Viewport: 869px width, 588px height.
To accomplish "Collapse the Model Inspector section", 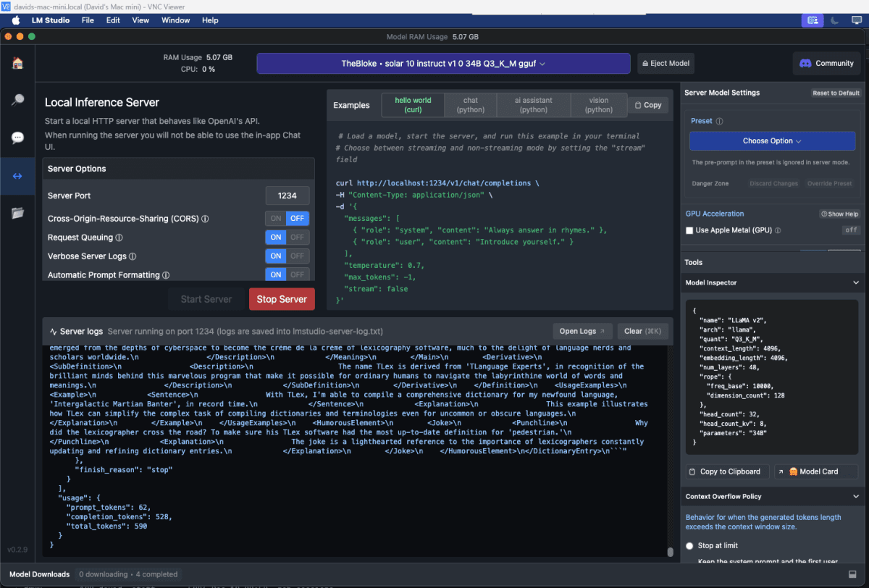I will [855, 282].
